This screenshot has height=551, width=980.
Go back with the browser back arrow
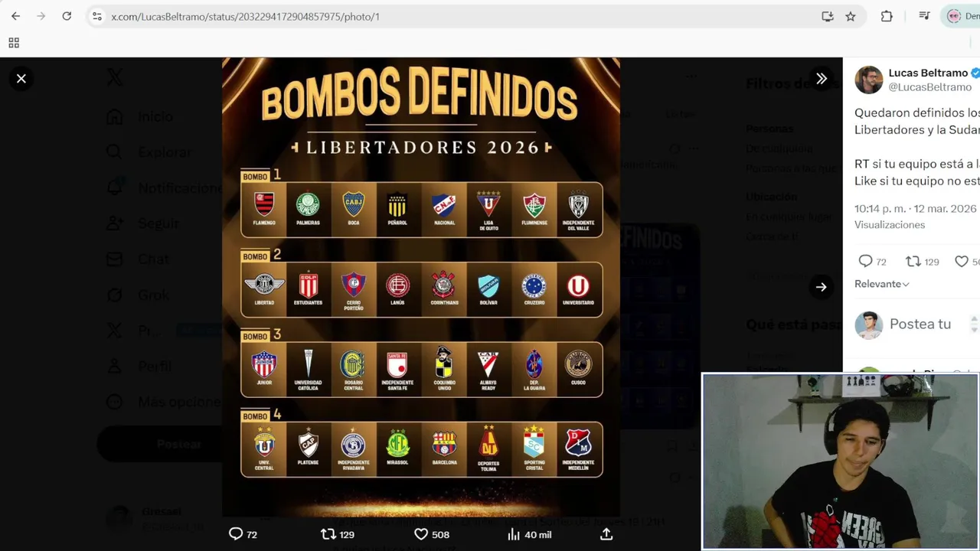point(15,16)
